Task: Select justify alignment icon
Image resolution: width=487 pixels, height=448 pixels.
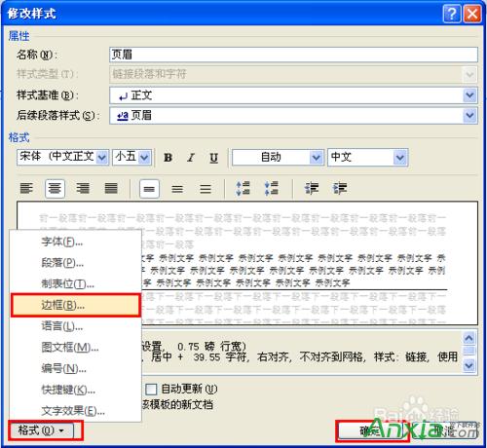Action: [x=111, y=188]
